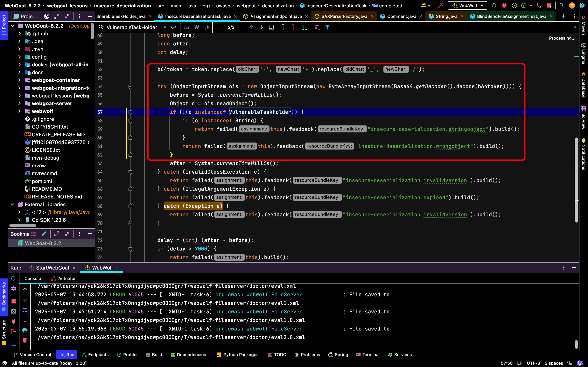This screenshot has height=367, width=588.
Task: Click the debug bug icon in top toolbar
Action: click(504, 5)
